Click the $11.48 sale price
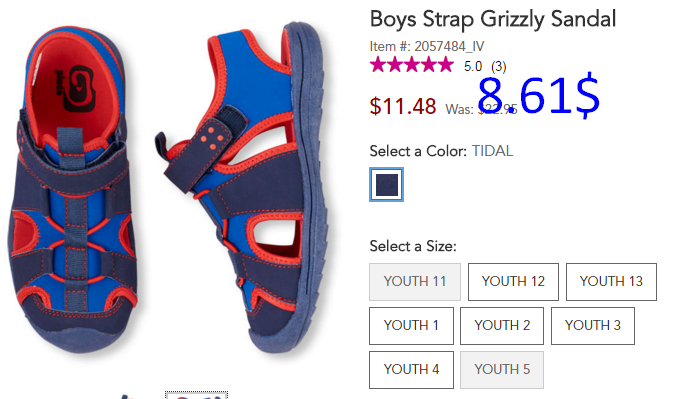The height and width of the screenshot is (399, 679). tap(403, 106)
